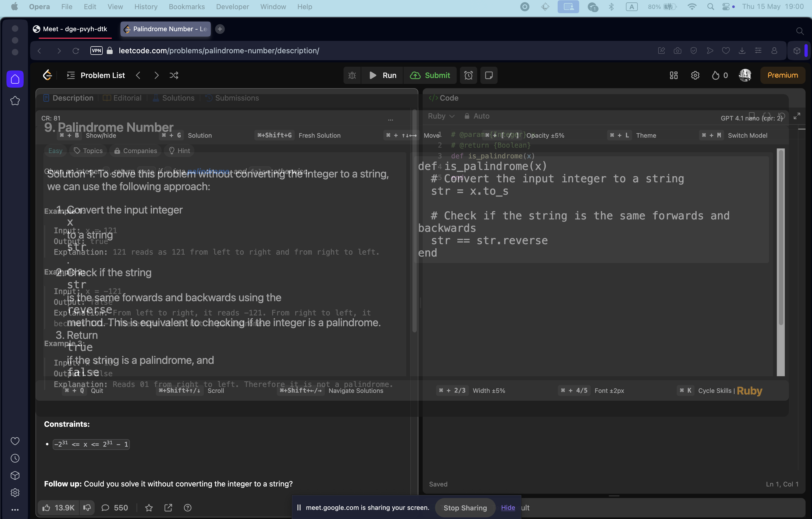This screenshot has height=519, width=812.
Task: Open macOS Spotlight search icon
Action: tap(710, 7)
